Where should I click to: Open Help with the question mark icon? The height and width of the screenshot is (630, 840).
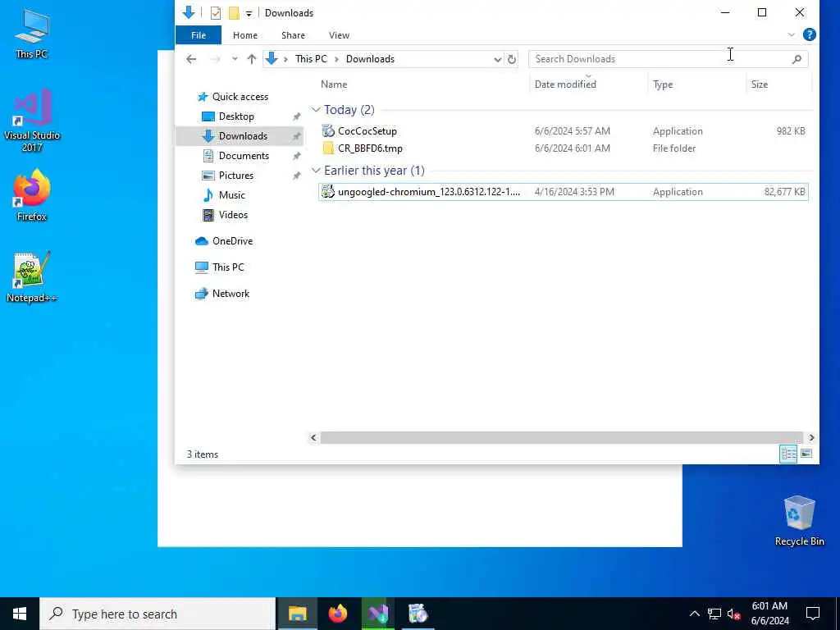coord(810,34)
